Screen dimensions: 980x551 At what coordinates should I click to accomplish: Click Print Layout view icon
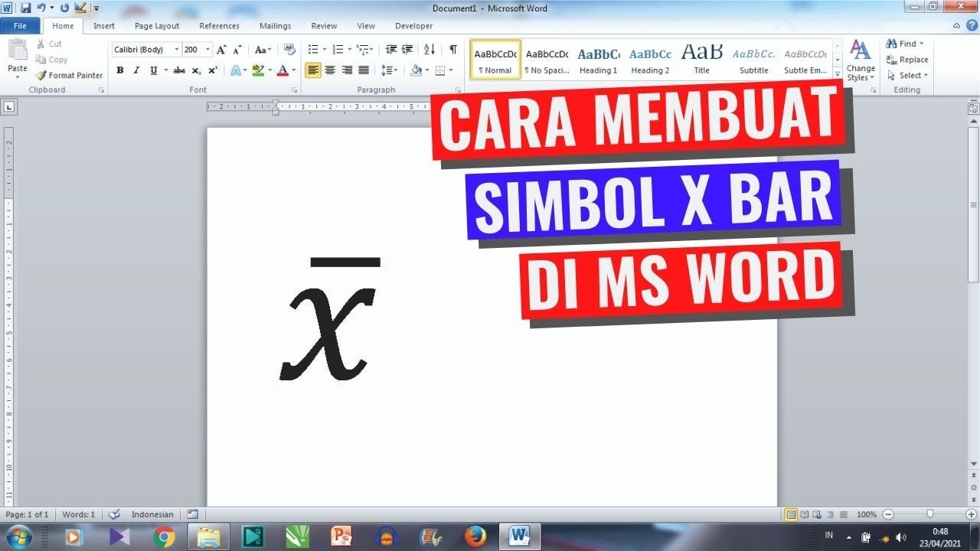pyautogui.click(x=791, y=515)
